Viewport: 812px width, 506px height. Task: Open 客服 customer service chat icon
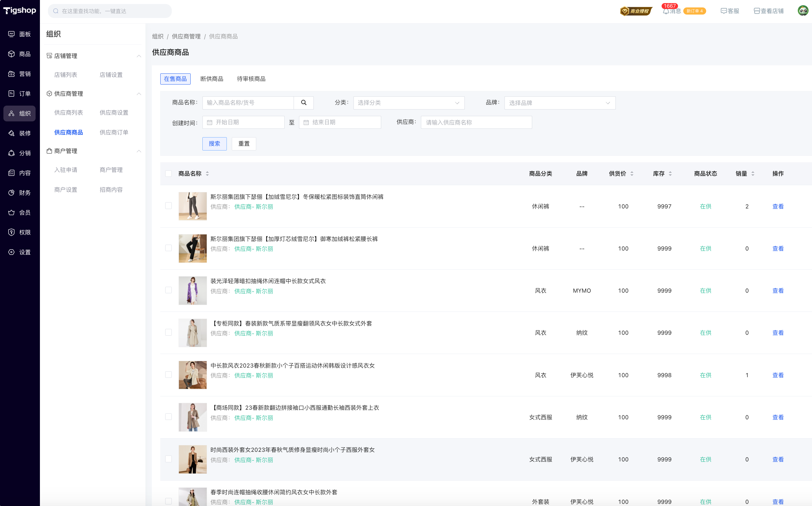click(723, 11)
